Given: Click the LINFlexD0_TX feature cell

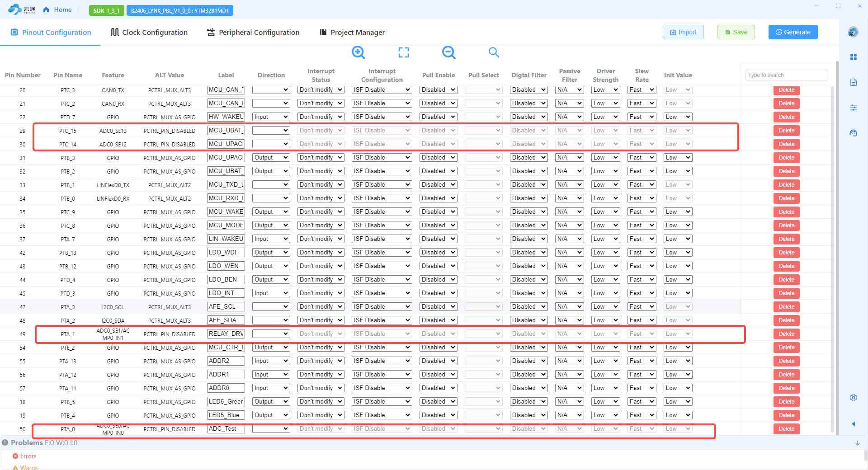Looking at the screenshot, I should point(113,185).
